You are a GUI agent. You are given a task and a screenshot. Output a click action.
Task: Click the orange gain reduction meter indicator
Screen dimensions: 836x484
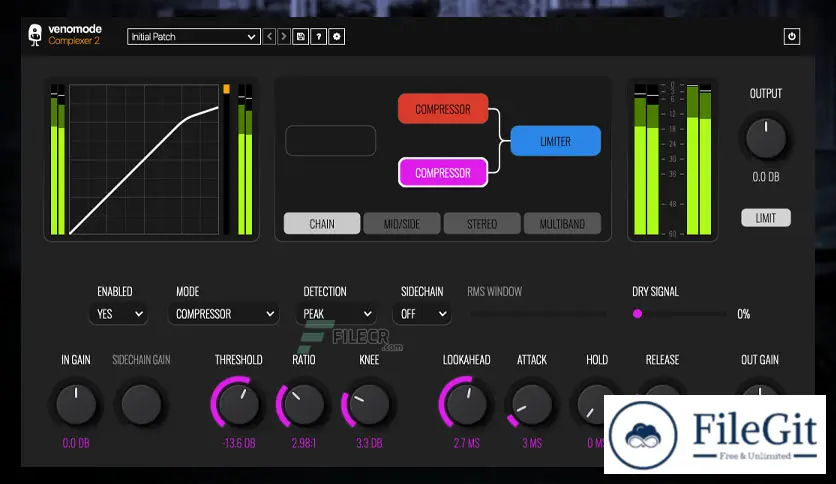[x=227, y=89]
